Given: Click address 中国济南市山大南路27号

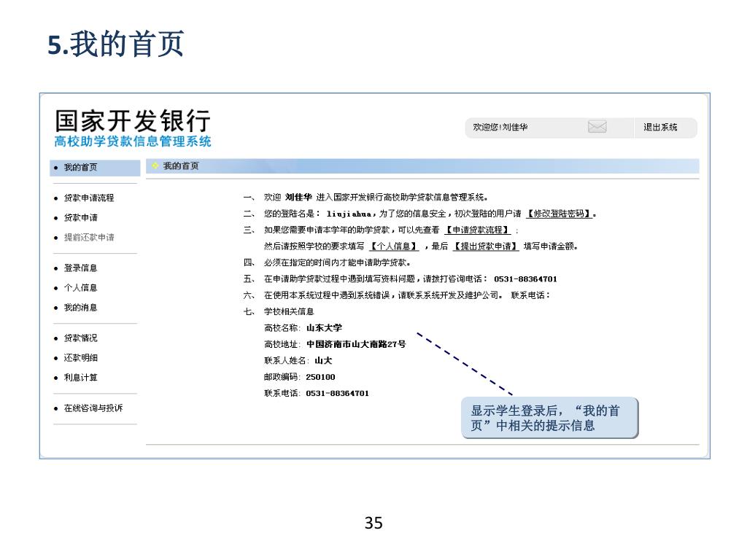Looking at the screenshot, I should click(356, 344).
